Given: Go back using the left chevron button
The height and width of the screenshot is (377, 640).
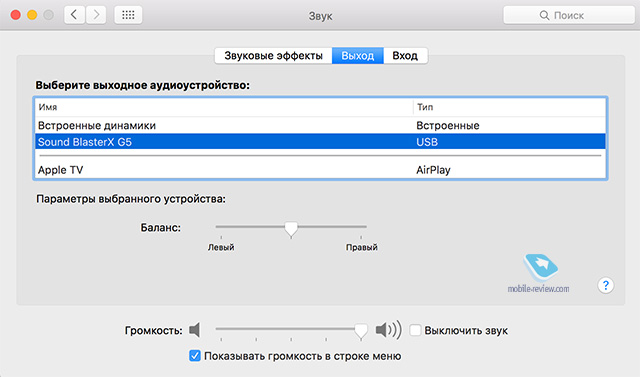Looking at the screenshot, I should tap(74, 15).
